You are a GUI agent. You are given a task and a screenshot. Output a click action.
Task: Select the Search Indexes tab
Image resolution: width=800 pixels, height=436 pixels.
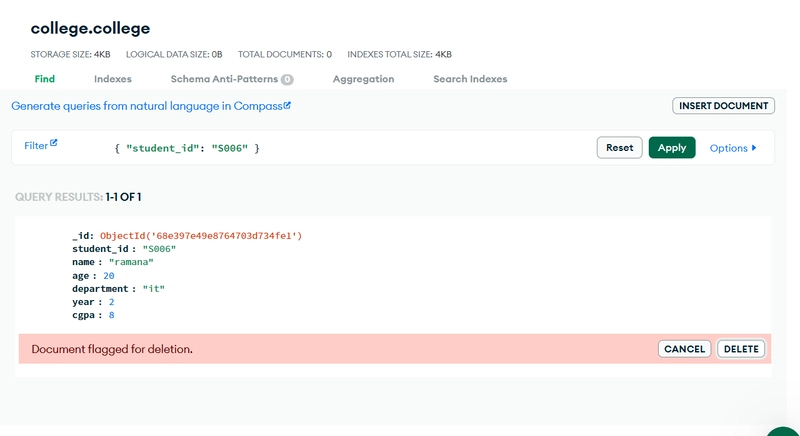pyautogui.click(x=470, y=79)
